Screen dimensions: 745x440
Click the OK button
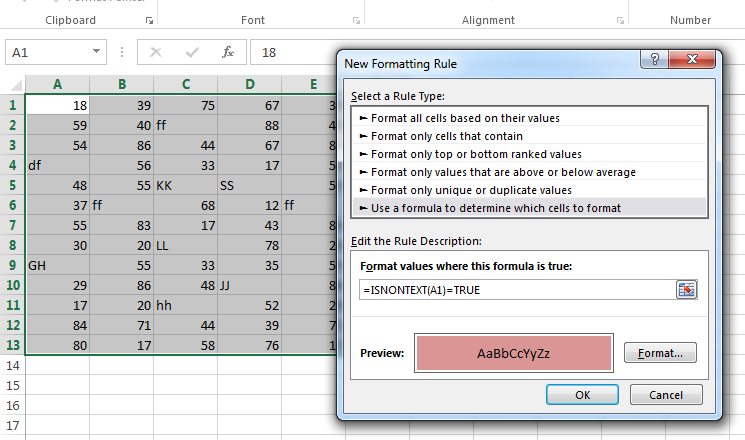click(582, 395)
